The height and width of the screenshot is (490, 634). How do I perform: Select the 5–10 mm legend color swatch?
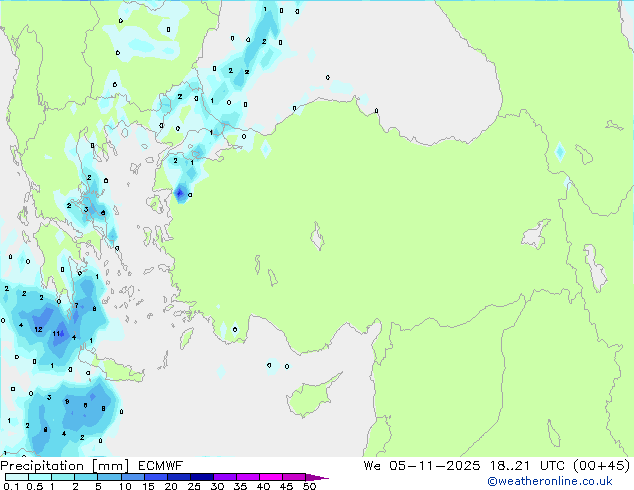point(109,477)
